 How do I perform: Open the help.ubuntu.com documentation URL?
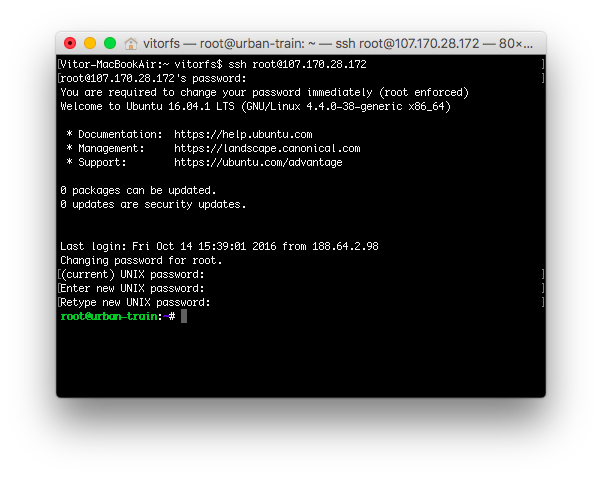[x=243, y=134]
